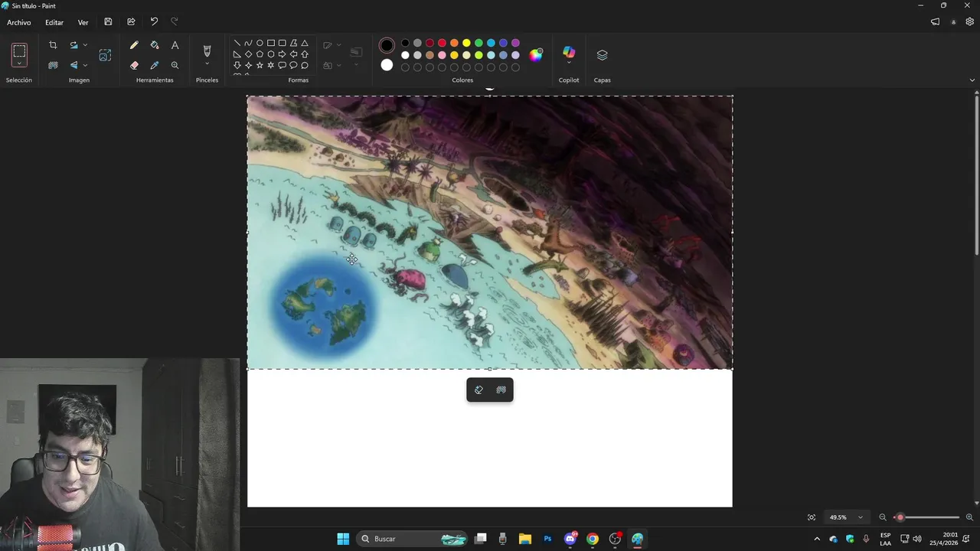
Task: Open the Ver menu
Action: point(83,23)
